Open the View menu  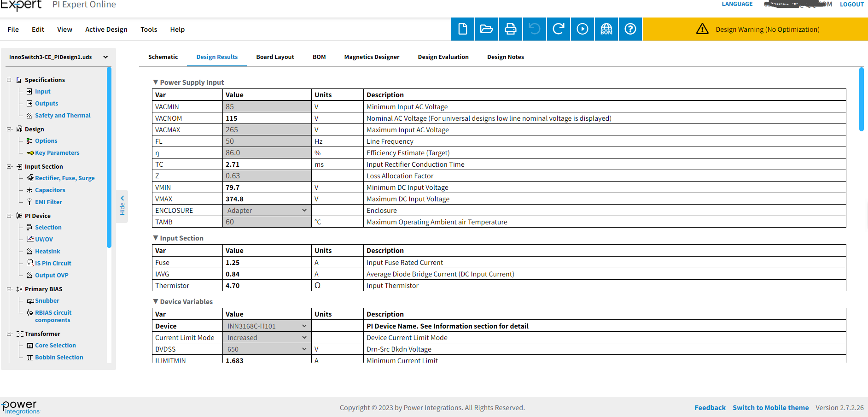pos(64,29)
